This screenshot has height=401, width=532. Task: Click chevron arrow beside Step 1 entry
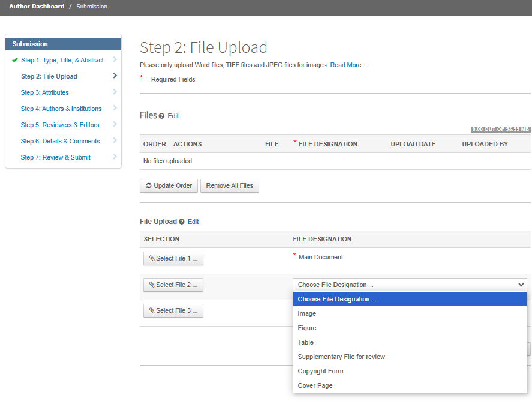[x=115, y=59]
